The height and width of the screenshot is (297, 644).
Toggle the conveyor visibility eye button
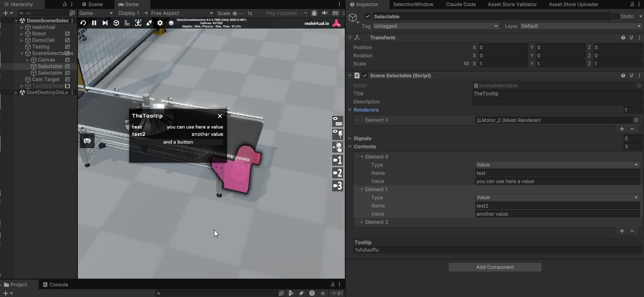337,121
